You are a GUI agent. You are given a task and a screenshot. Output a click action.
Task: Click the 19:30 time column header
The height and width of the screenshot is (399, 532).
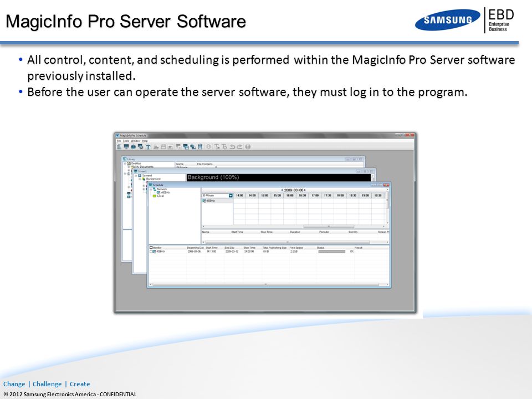pyautogui.click(x=377, y=196)
